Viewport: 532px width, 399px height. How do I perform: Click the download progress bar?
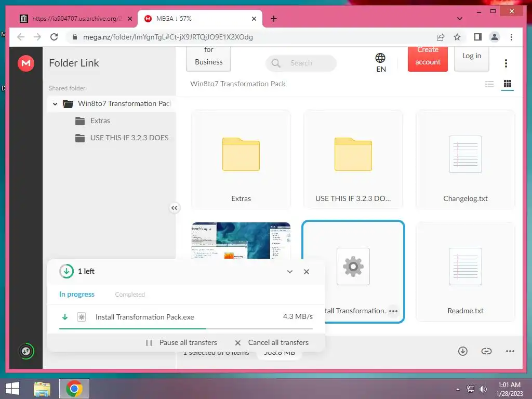click(185, 329)
